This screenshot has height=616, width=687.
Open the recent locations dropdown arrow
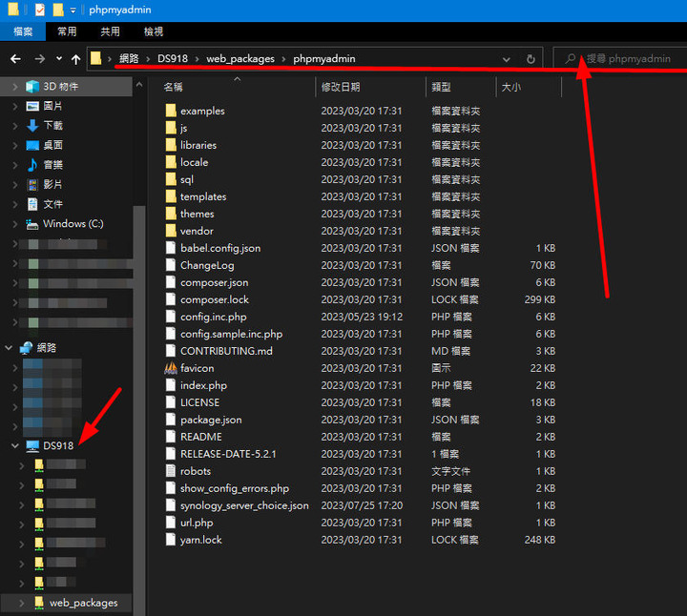[59, 59]
